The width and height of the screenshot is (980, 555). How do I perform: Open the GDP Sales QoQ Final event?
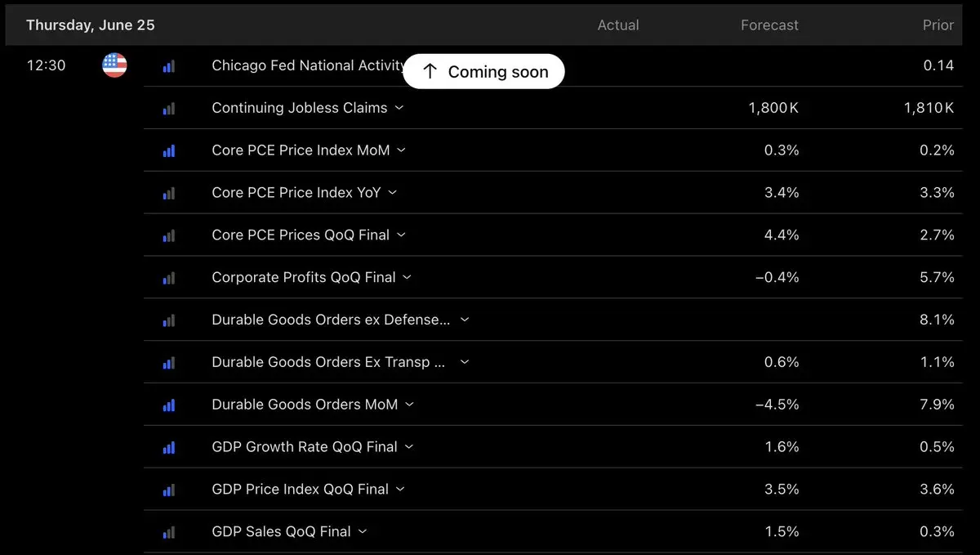coord(281,531)
